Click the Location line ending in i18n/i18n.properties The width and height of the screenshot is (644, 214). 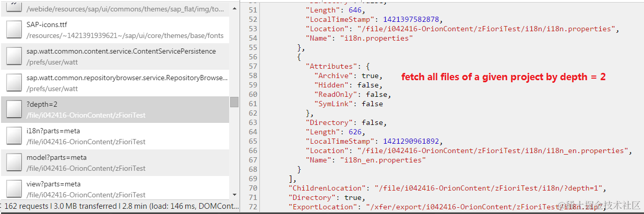point(462,29)
